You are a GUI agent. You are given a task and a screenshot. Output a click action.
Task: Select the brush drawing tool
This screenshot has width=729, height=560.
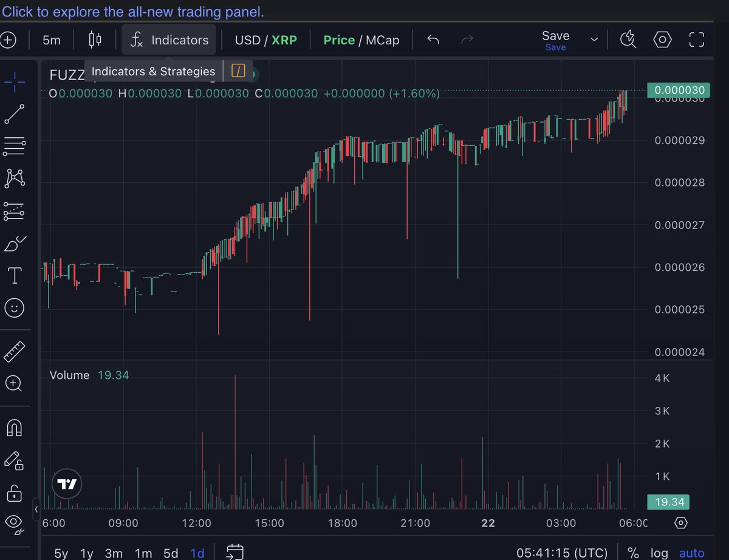point(14,244)
